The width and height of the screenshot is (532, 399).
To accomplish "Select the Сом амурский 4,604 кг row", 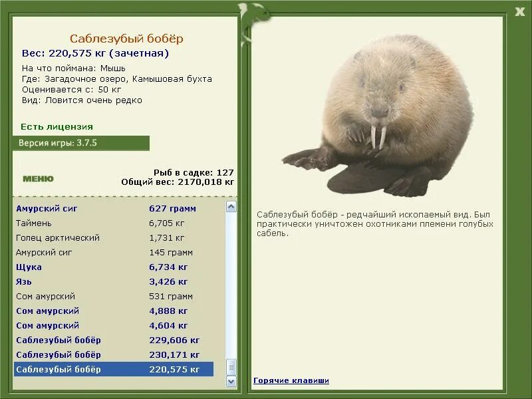I will click(114, 325).
